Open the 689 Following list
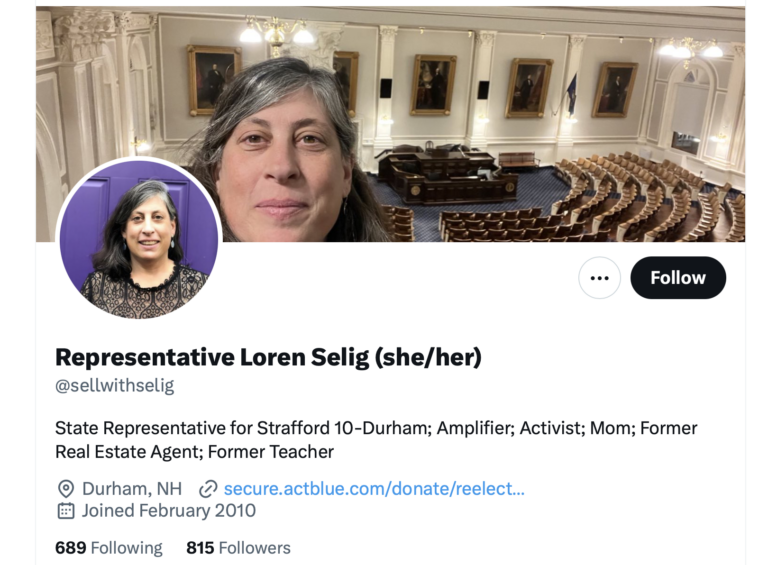768x565 pixels. pos(109,548)
